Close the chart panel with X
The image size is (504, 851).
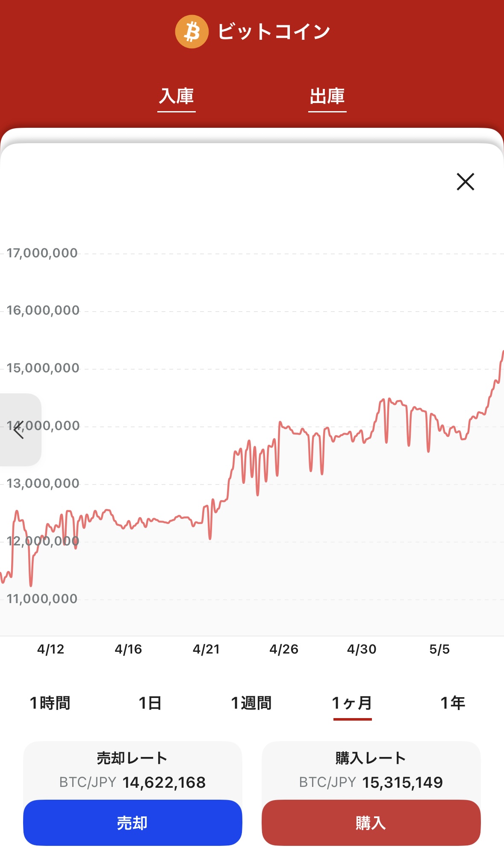(x=465, y=182)
